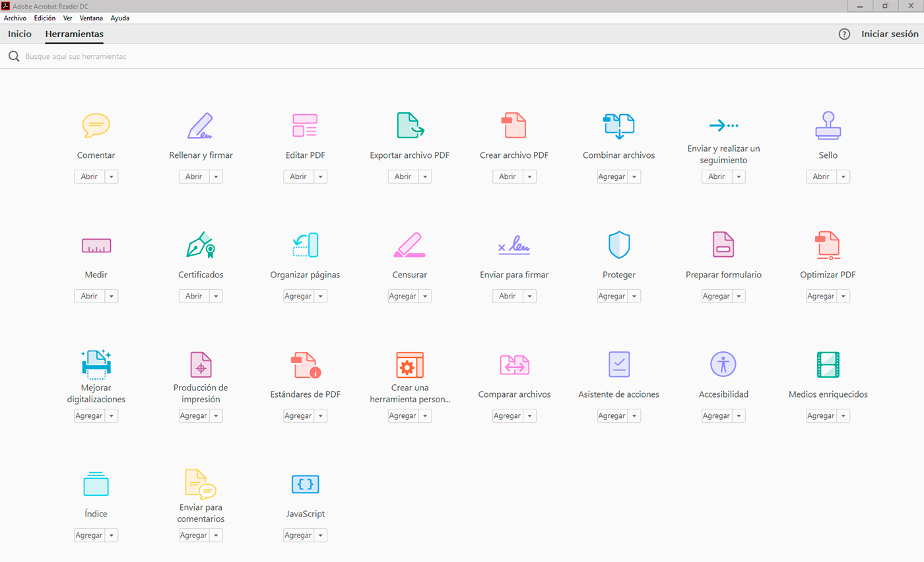Click Agregar button under Preparar formulario
The height and width of the screenshot is (562, 924).
pos(717,297)
